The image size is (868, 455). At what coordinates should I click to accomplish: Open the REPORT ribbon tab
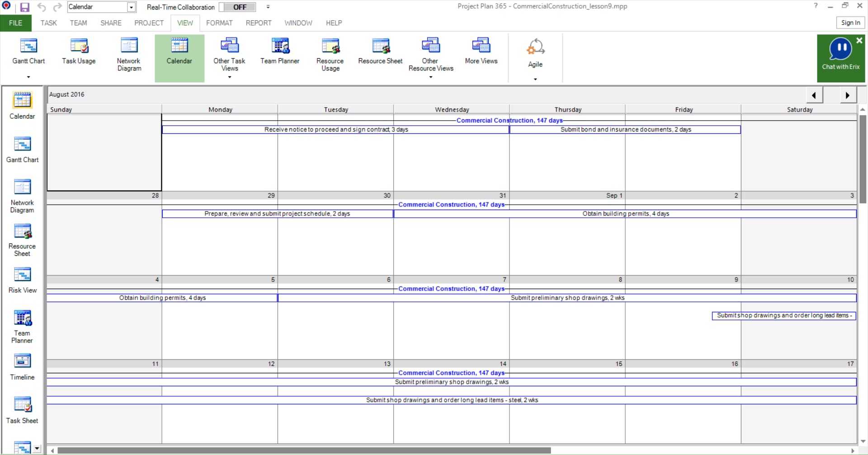(x=258, y=23)
